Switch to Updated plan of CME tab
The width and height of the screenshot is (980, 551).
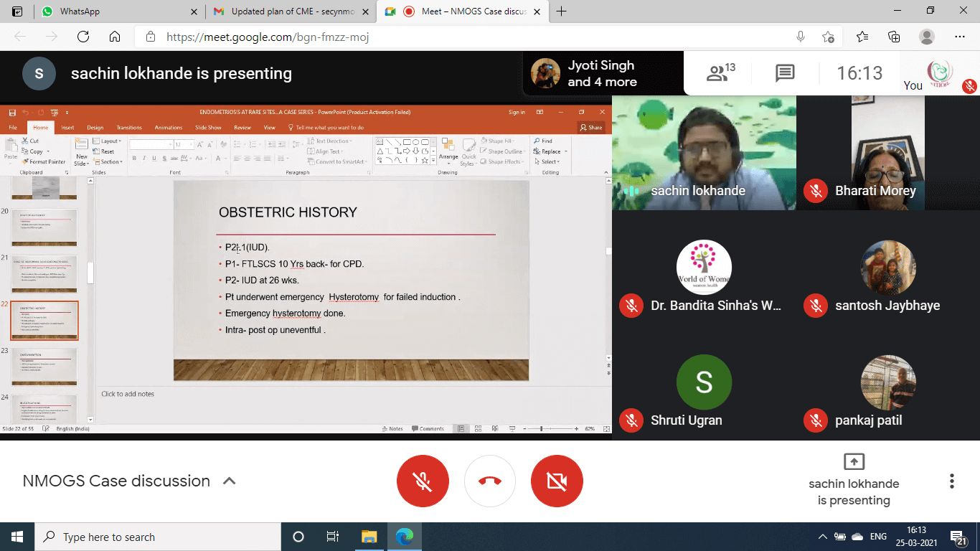[x=293, y=11]
